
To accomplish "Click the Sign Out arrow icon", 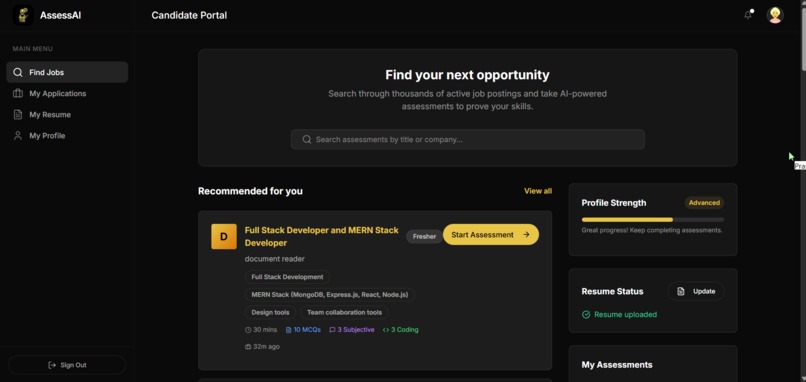I will click(52, 365).
